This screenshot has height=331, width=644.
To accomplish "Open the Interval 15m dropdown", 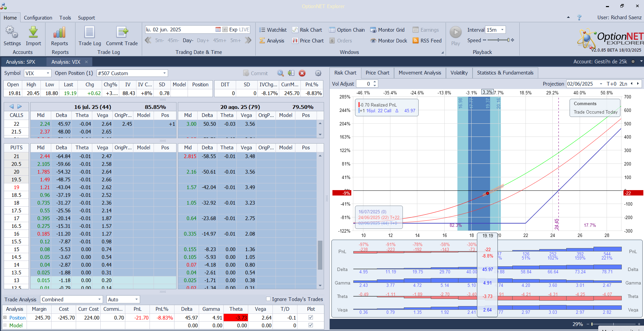I will 502,30.
